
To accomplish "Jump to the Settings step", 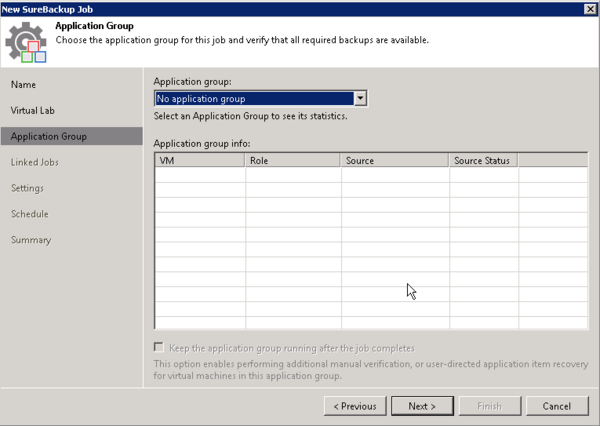I will (27, 188).
